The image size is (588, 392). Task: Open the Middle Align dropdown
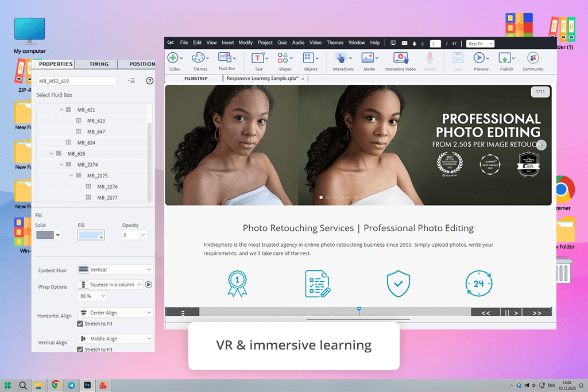pos(115,339)
